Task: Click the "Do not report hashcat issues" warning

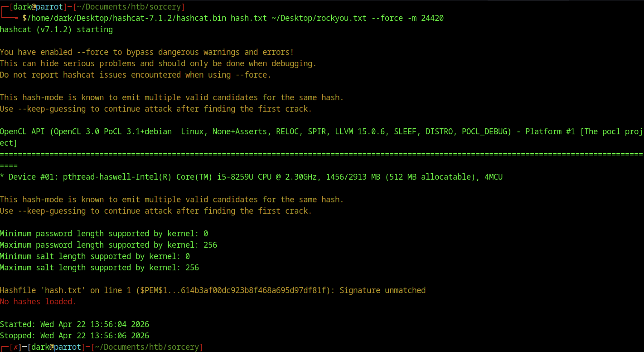Action: click(x=135, y=75)
